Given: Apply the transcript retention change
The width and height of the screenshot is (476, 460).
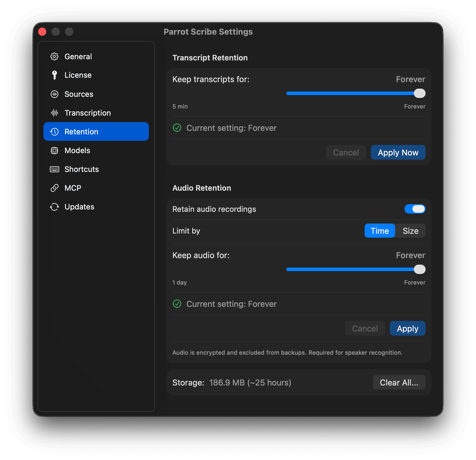Looking at the screenshot, I should [x=398, y=152].
